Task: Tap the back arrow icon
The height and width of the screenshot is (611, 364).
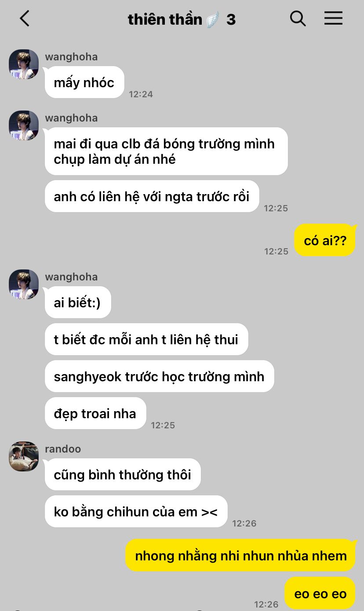Action: [x=25, y=18]
